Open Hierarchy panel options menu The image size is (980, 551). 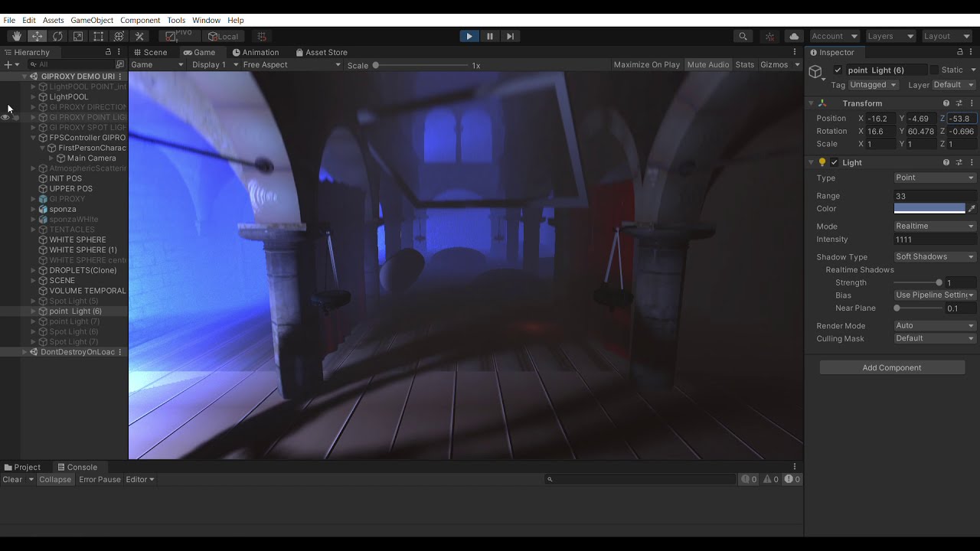119,52
